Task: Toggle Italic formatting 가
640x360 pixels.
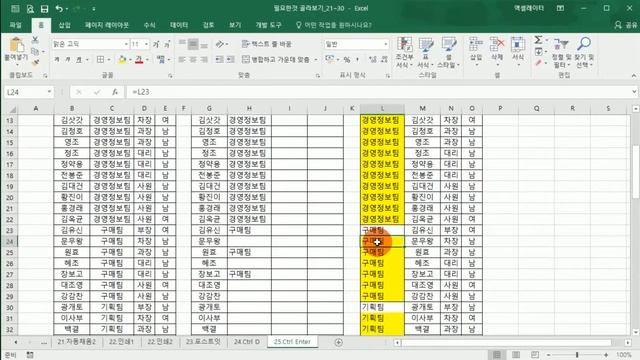Action: 68,60
